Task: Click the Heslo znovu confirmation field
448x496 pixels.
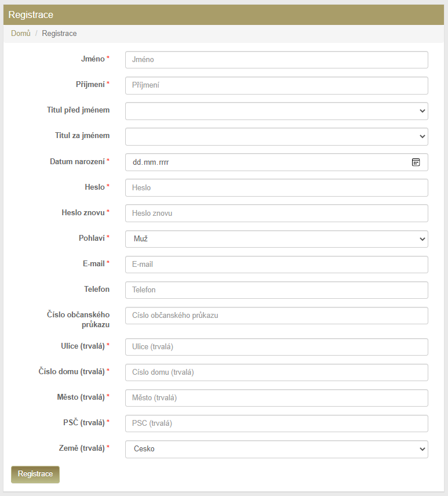Action: pos(276,213)
